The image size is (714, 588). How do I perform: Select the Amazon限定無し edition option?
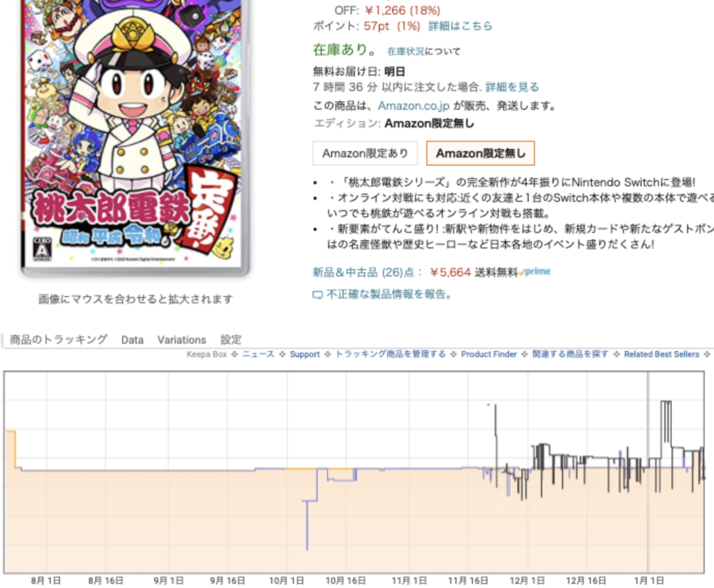[480, 153]
